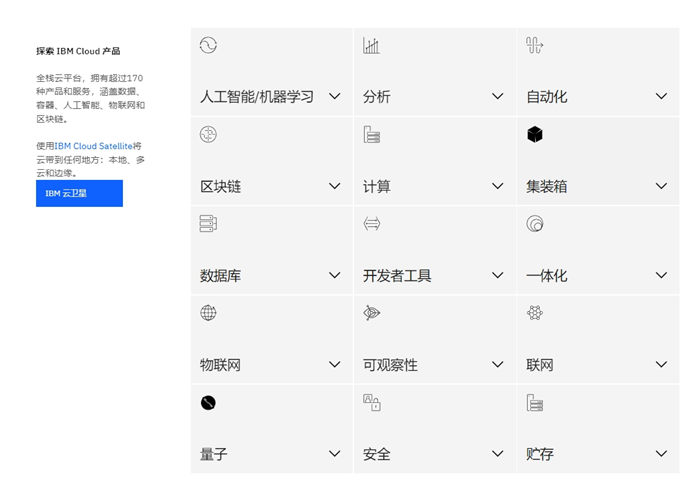Expand the 开发者工具 chevron arrow
Screen dimensions: 700x480
point(498,275)
